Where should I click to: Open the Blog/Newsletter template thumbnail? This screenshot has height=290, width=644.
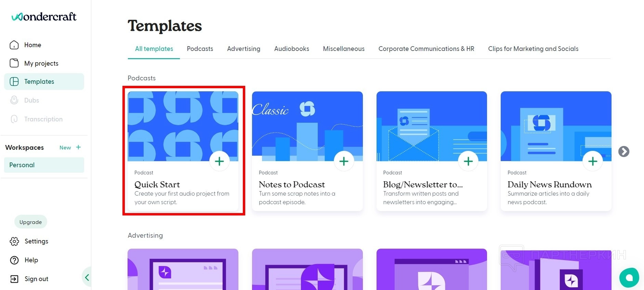pyautogui.click(x=431, y=126)
